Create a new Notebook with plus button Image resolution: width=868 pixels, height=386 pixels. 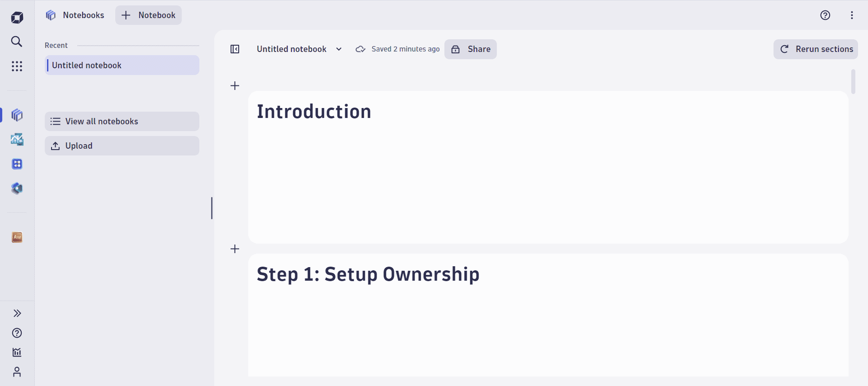[x=148, y=15]
